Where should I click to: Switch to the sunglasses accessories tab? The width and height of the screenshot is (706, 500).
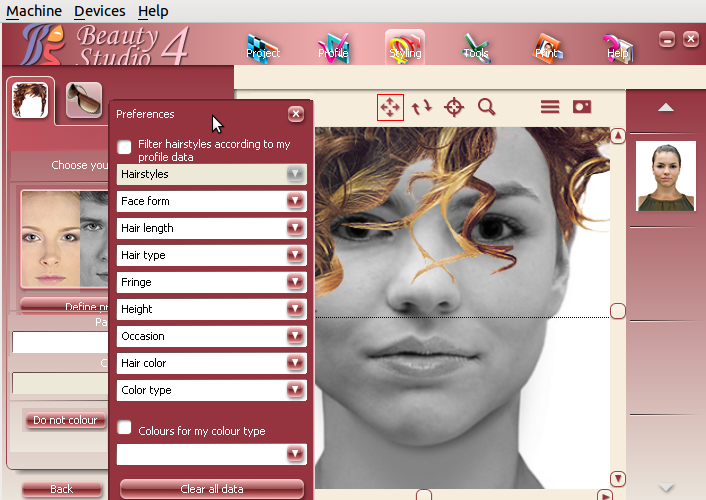[84, 100]
